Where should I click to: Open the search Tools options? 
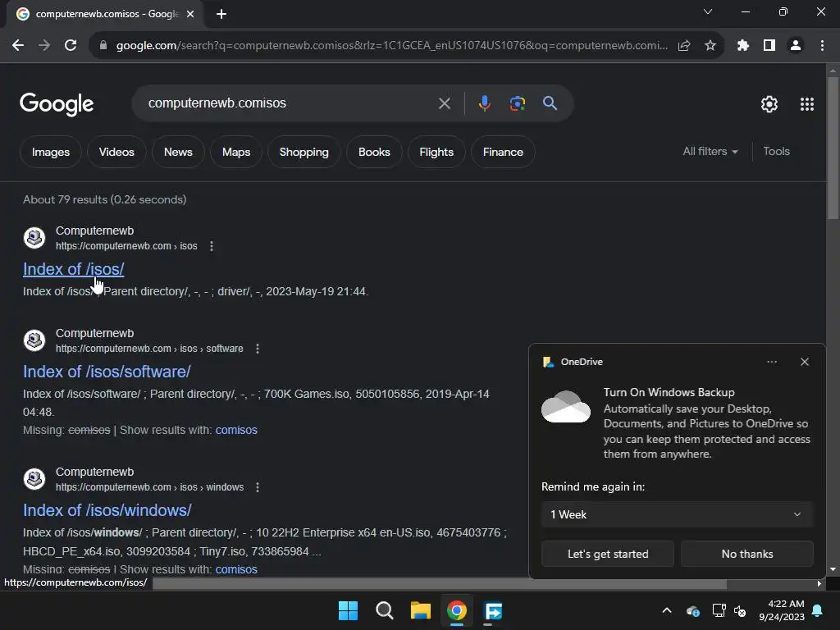pos(776,152)
